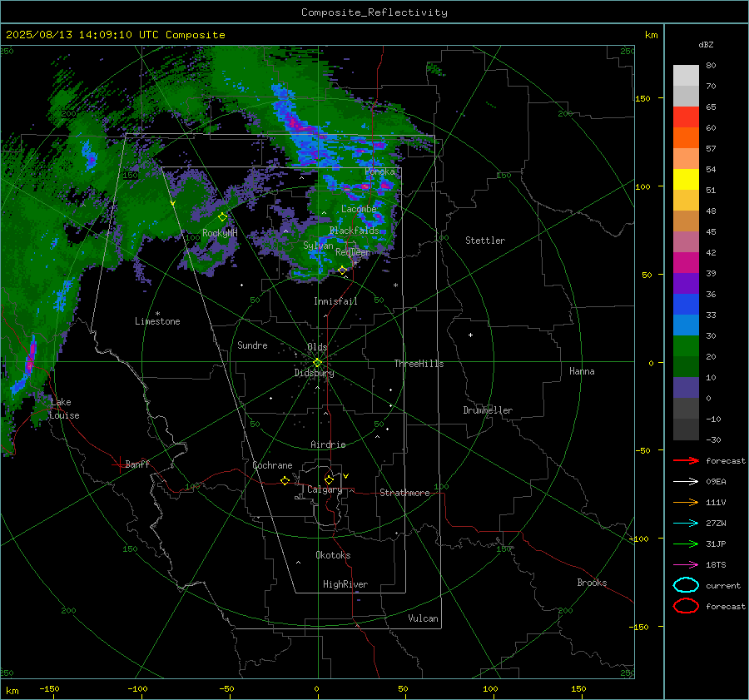Select the red 65–60 dBZ color swatch
Viewport: 749px width, 700px height.
click(x=686, y=117)
